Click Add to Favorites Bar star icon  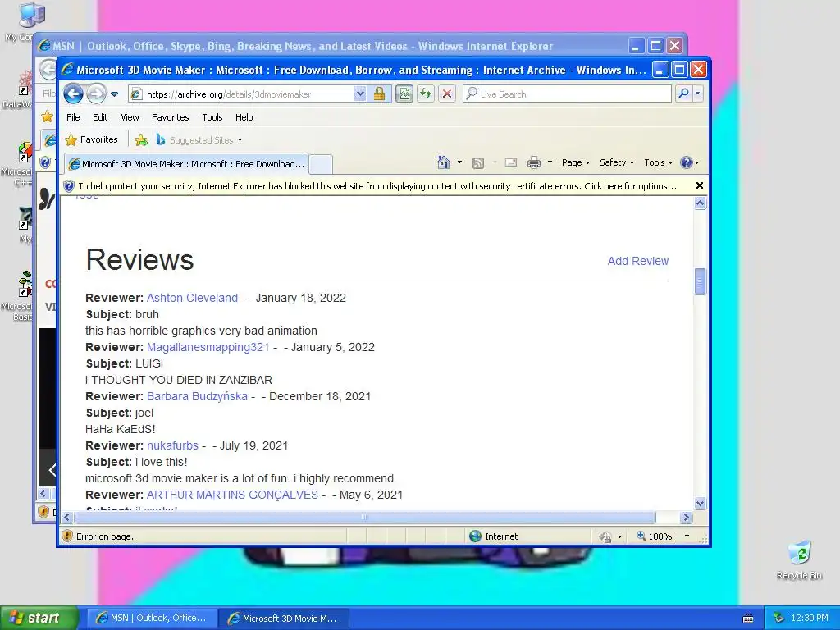(141, 139)
